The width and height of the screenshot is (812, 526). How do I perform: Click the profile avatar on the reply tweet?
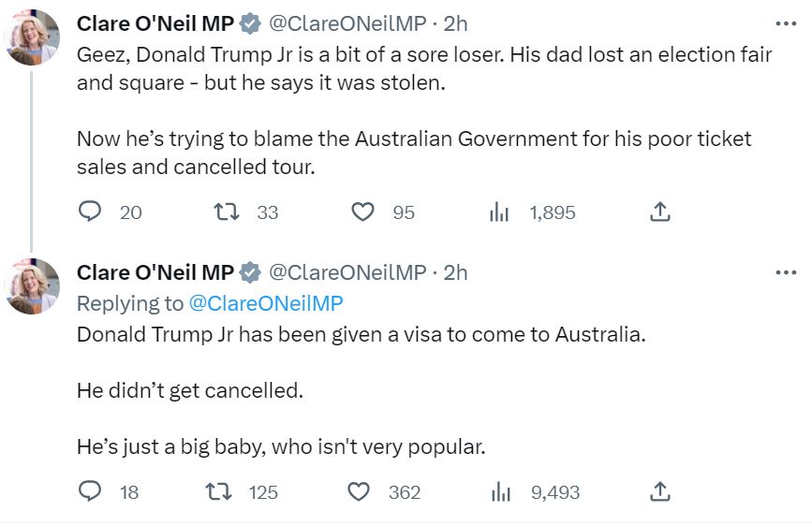[x=33, y=286]
